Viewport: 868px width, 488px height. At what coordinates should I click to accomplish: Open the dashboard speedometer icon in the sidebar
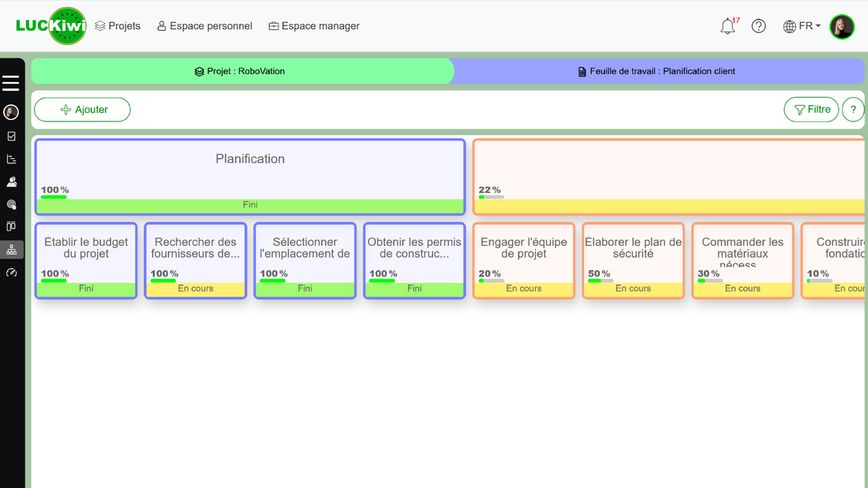click(10, 272)
